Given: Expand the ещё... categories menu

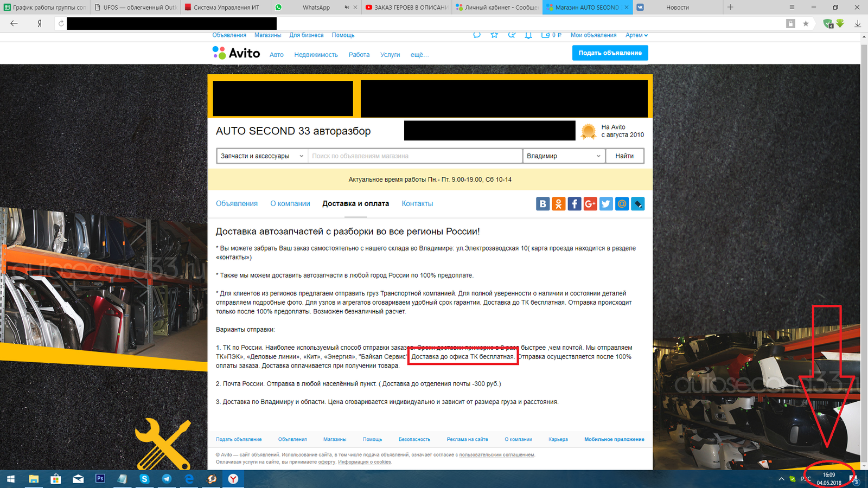Looking at the screenshot, I should 419,55.
